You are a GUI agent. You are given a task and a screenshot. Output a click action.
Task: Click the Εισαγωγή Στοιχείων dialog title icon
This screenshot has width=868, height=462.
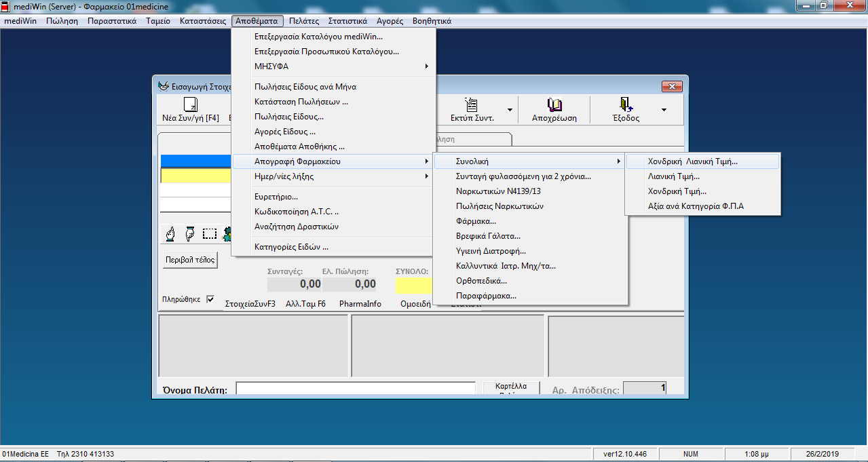pos(163,86)
